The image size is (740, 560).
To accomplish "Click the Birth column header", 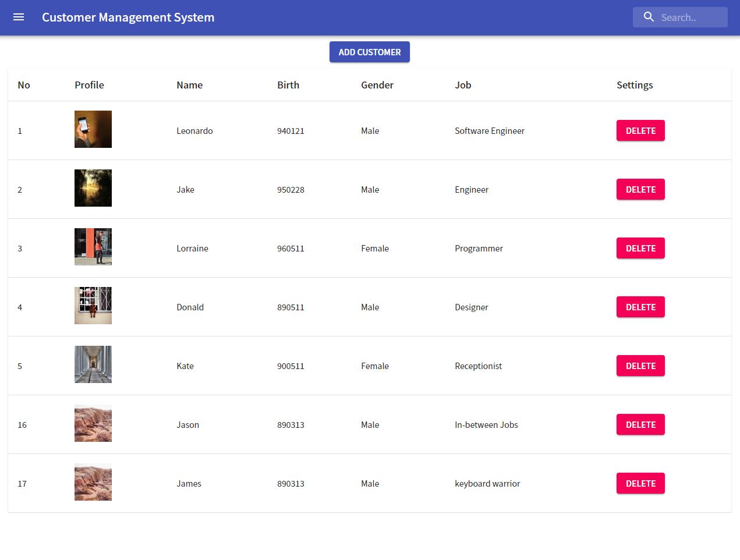I will click(288, 85).
